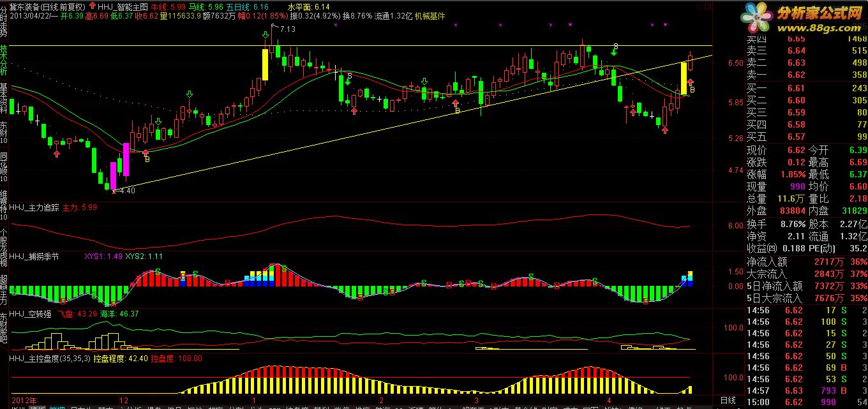The width and height of the screenshot is (868, 409).
Task: Click the 飞鱼: 43.29 value
Action: pyautogui.click(x=77, y=313)
